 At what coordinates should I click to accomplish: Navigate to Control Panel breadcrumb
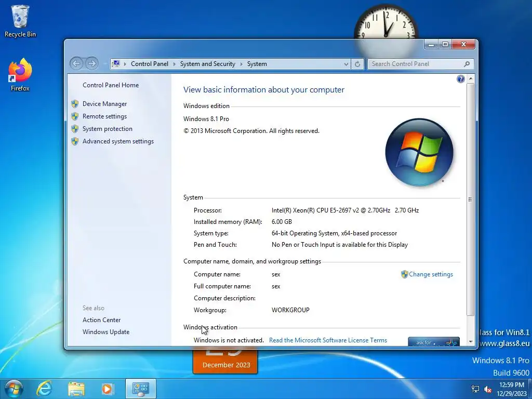149,64
